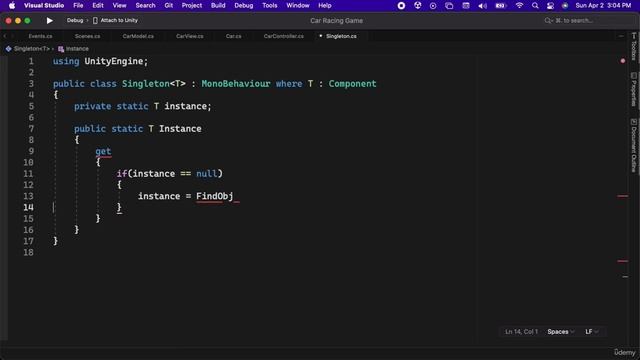The height and width of the screenshot is (360, 640).
Task: Click UnityEngine in the using statement
Action: point(114,61)
